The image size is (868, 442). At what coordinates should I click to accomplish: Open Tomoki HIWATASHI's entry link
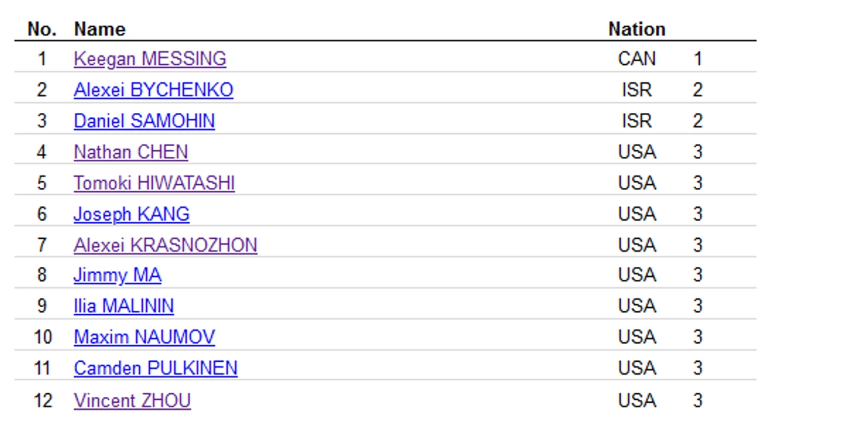[154, 183]
